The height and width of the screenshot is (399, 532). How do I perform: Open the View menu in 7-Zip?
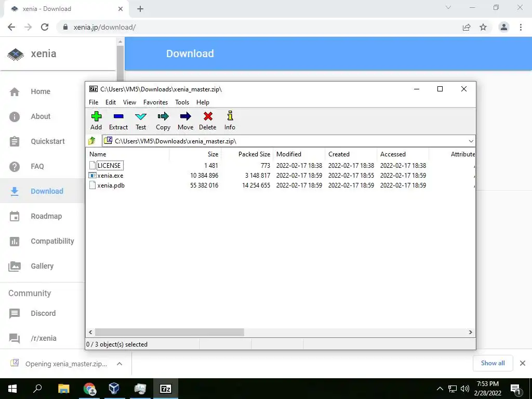129,102
